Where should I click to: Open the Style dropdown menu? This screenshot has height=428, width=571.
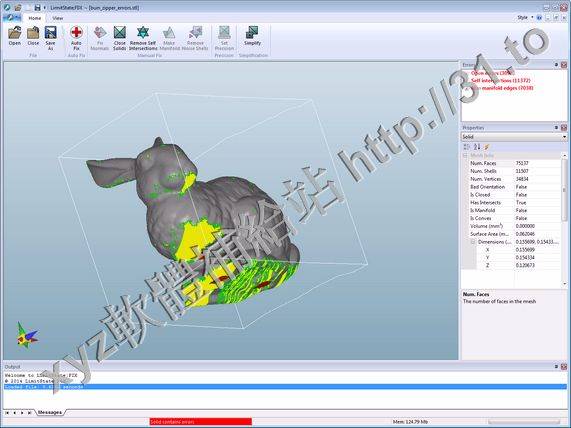click(525, 17)
